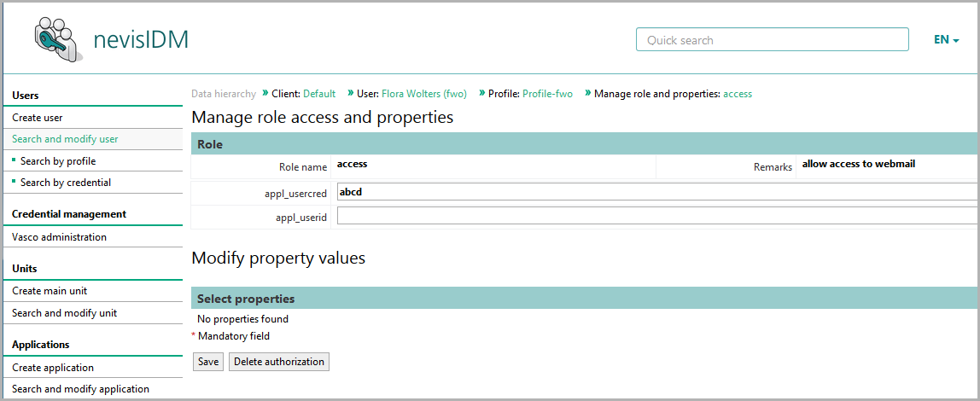Select Search by credential
The image size is (980, 401).
pyautogui.click(x=66, y=183)
